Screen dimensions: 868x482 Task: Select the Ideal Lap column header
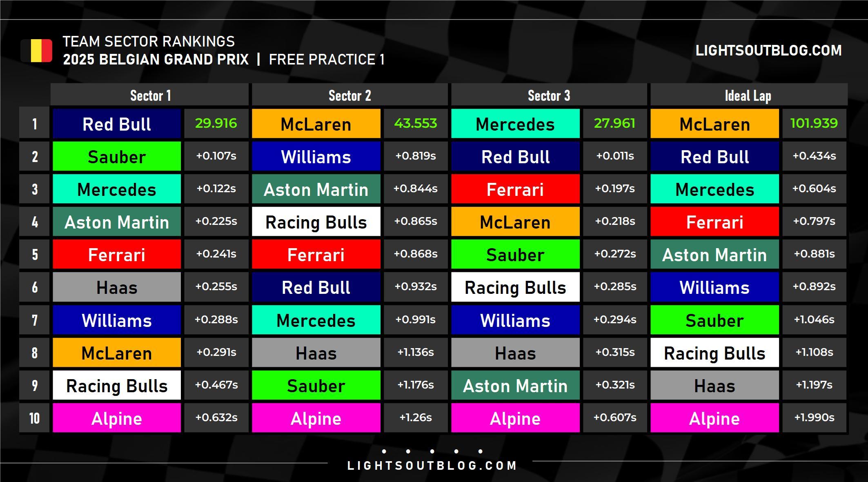pyautogui.click(x=748, y=96)
